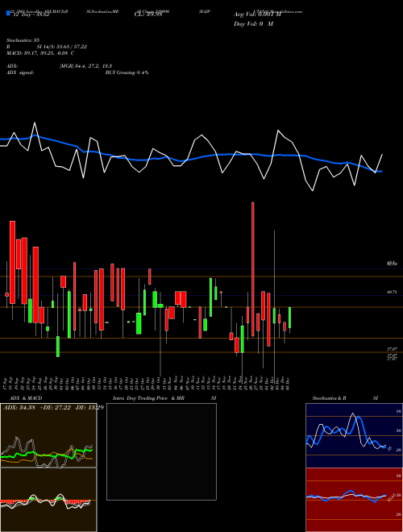This screenshot has width=403, height=532.
Task: Open the ADX & MACD indicator chart
Action: 48,435
